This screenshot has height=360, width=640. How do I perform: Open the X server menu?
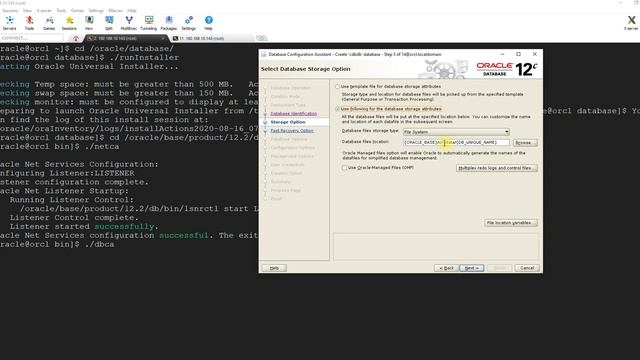44,11
